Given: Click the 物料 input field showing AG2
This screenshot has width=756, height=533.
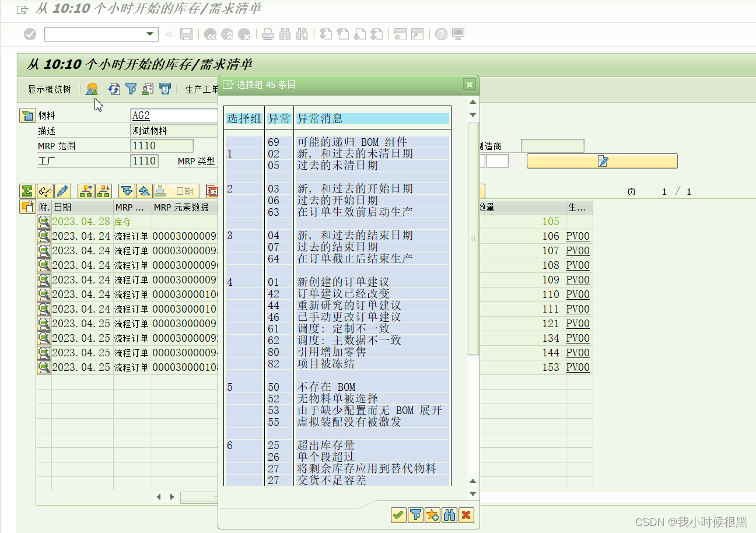Looking at the screenshot, I should pos(174,115).
